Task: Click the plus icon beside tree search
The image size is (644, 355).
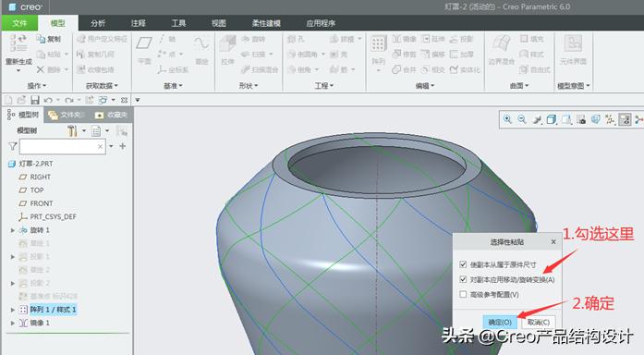Action: point(122,146)
